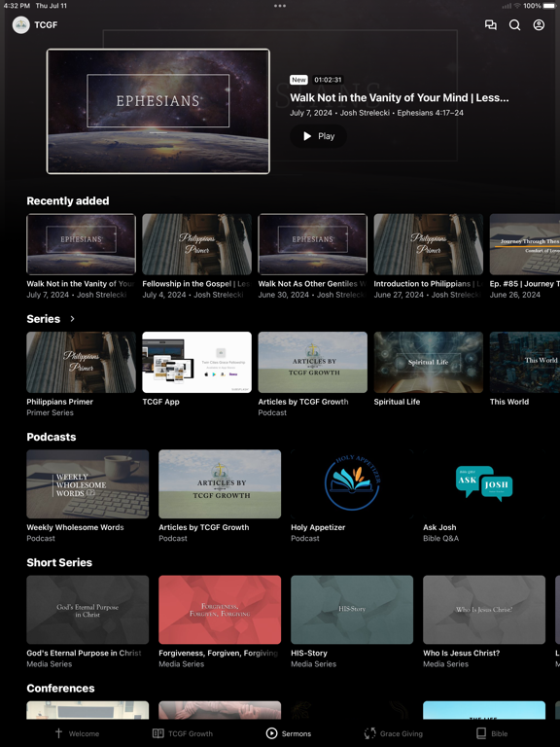The image size is (560, 747).
Task: Open Weekly Wholesome Words podcast
Action: (87, 484)
